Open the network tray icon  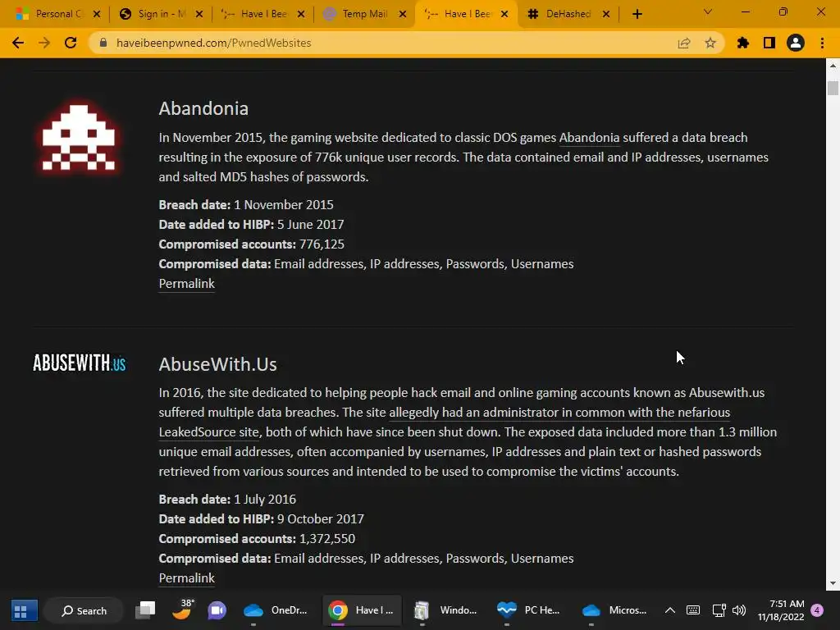coord(719,610)
